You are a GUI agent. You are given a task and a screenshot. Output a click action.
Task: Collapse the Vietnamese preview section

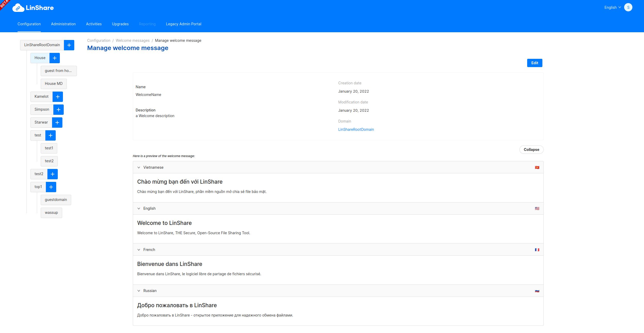coord(139,167)
